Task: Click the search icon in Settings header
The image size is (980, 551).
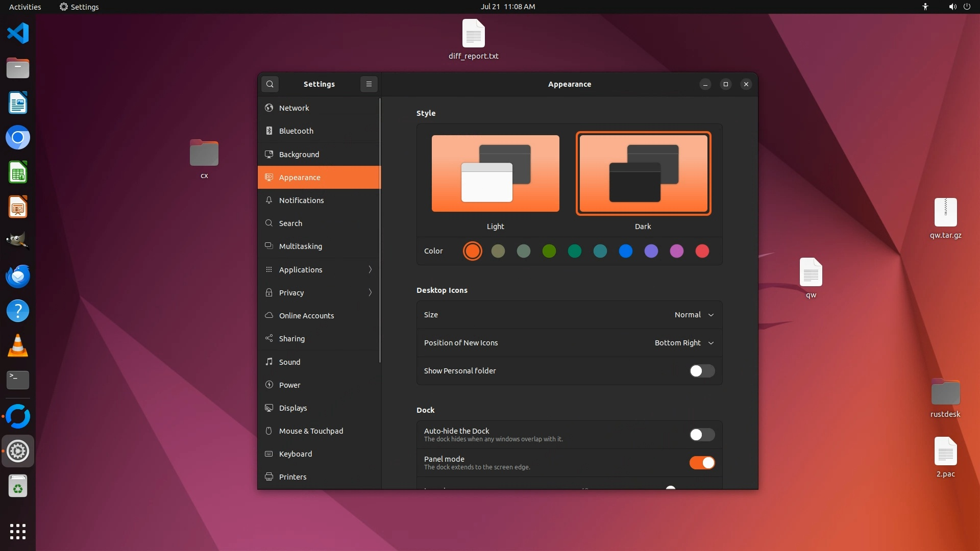Action: pos(270,84)
